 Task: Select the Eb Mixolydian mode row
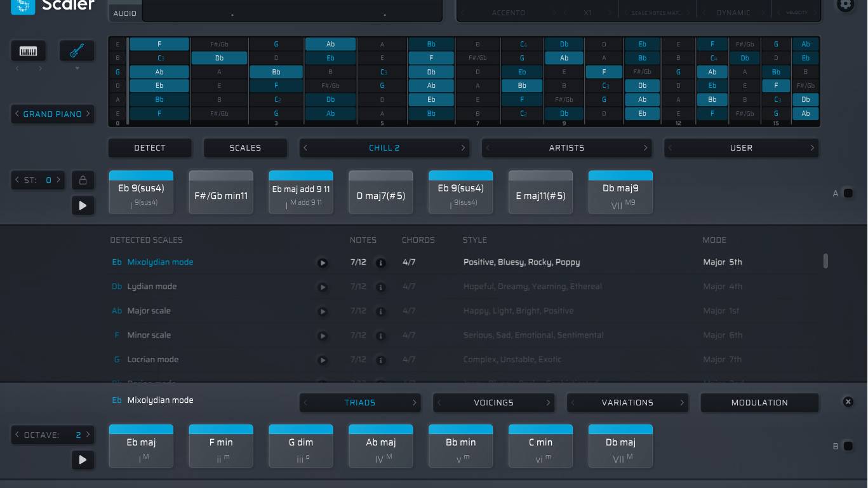pos(464,262)
